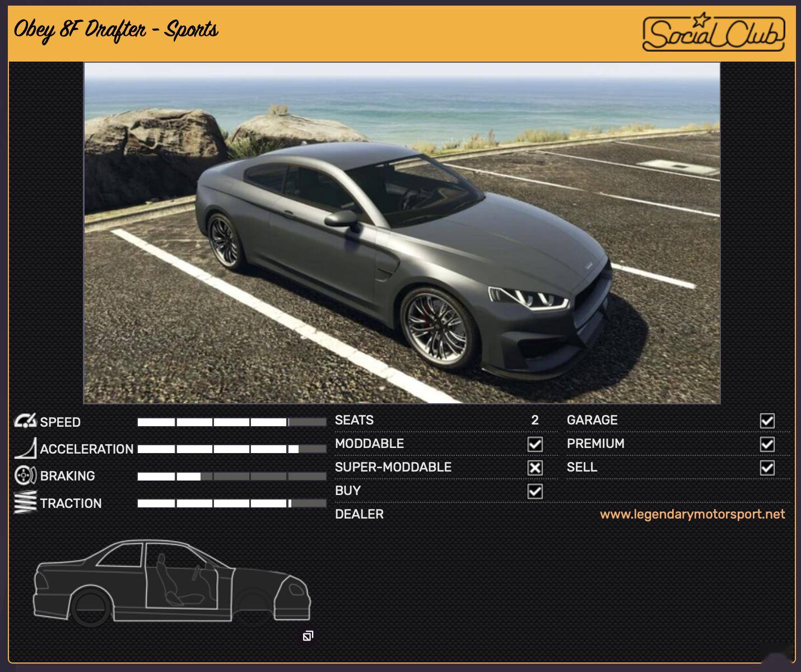The image size is (801, 672).
Task: Click the DEALER label
Action: click(x=359, y=514)
